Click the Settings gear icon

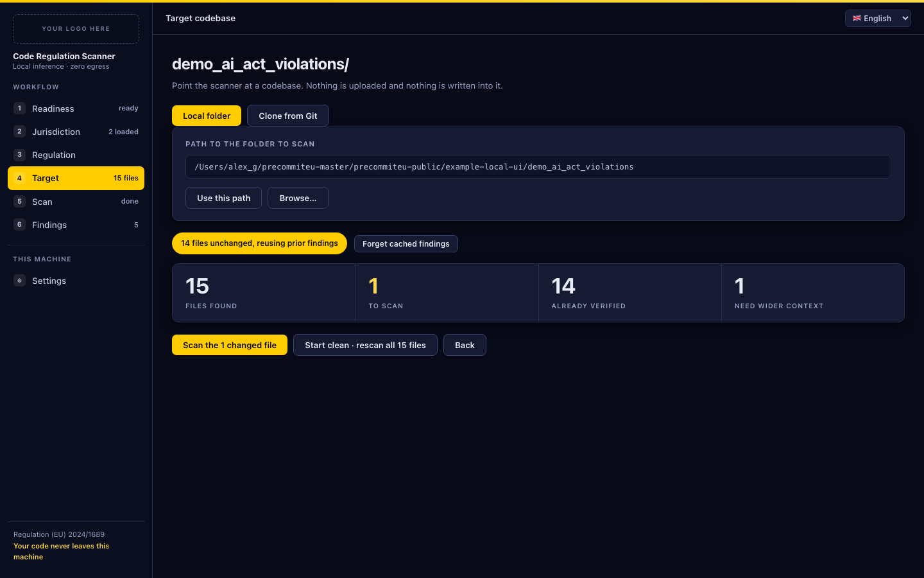tap(19, 281)
